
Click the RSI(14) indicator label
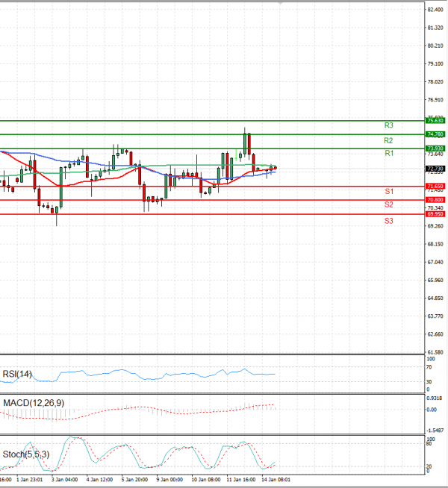[17, 374]
